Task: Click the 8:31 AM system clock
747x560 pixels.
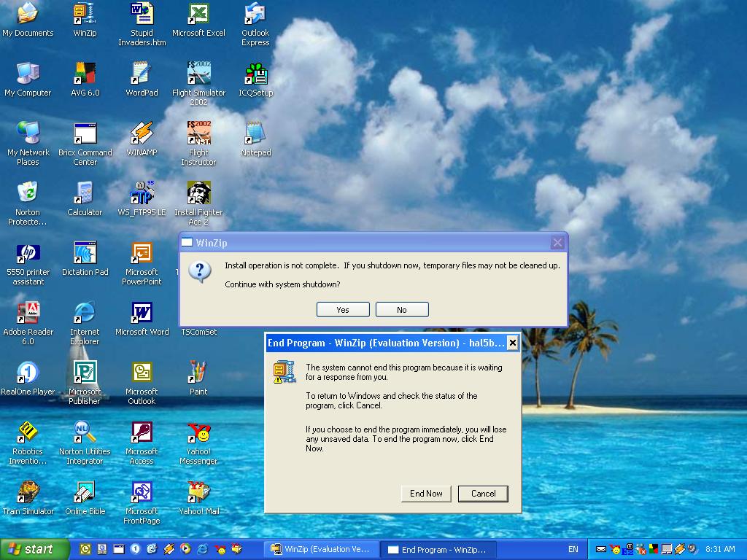Action: [720, 549]
